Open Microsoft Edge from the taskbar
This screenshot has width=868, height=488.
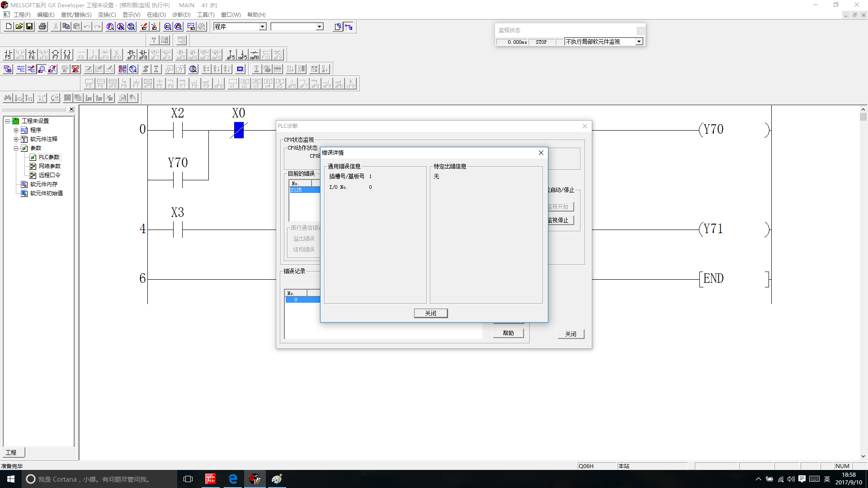233,479
